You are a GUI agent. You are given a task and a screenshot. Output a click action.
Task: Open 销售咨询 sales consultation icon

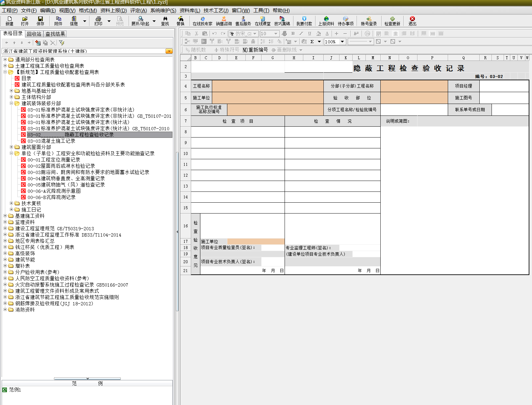[x=224, y=21]
